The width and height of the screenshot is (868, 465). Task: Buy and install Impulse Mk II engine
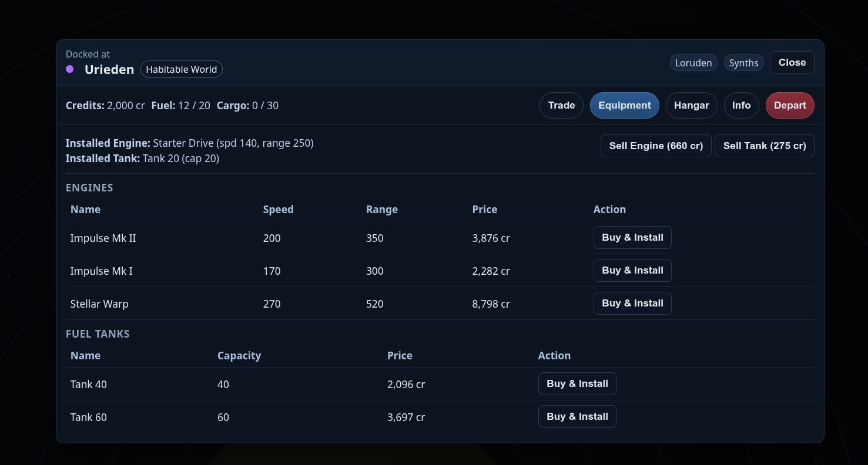(x=632, y=238)
